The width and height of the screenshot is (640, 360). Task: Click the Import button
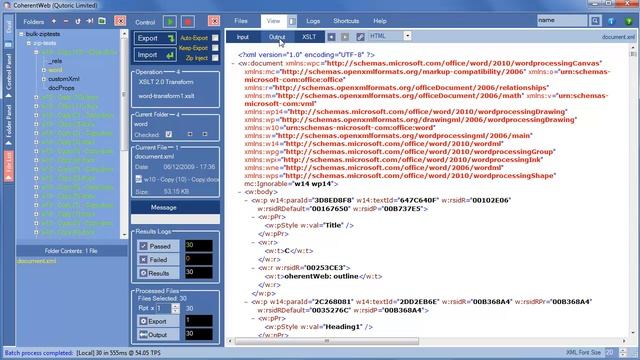coord(155,55)
